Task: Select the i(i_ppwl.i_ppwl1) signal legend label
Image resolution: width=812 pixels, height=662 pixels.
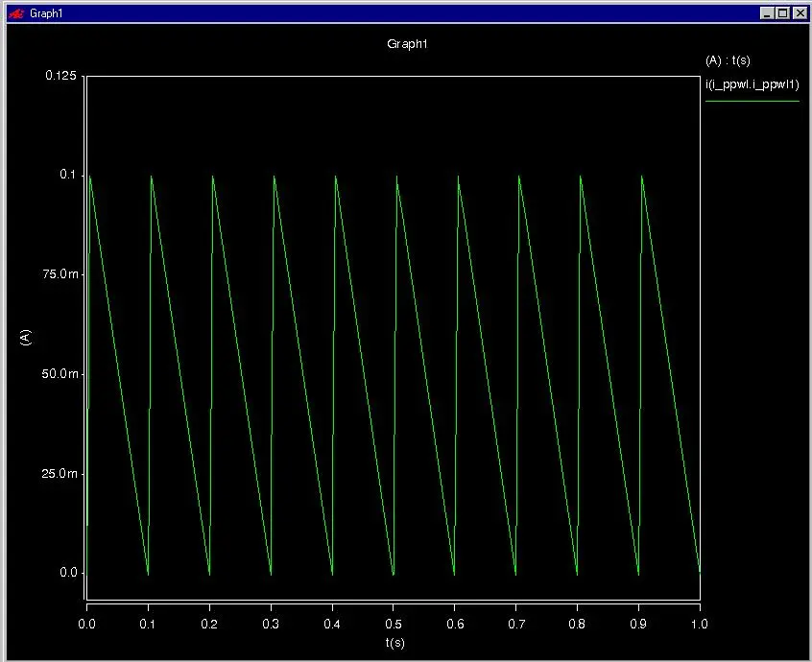Action: 752,84
